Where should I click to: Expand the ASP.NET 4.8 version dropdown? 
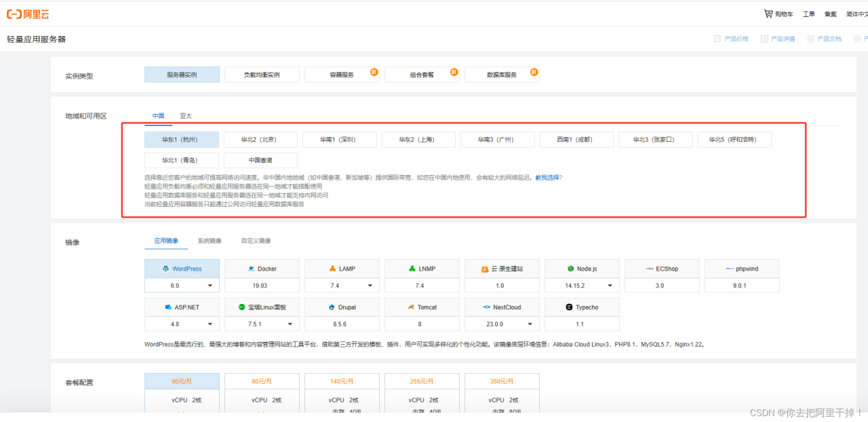[x=210, y=325]
